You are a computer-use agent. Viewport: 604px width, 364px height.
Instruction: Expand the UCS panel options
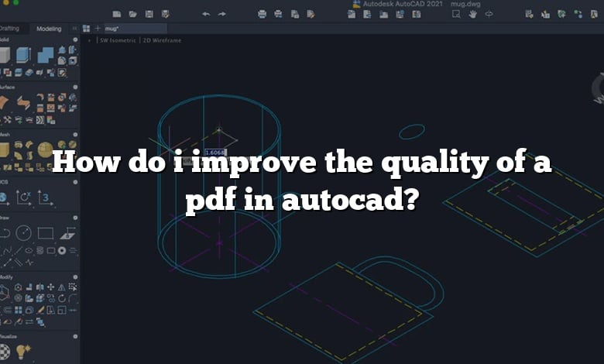(x=75, y=182)
